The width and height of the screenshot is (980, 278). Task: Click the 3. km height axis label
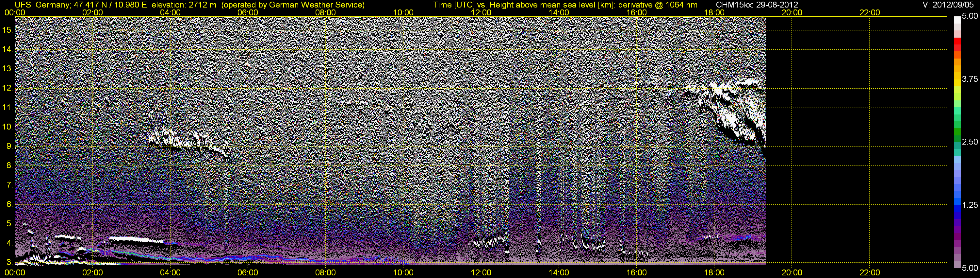click(9, 262)
